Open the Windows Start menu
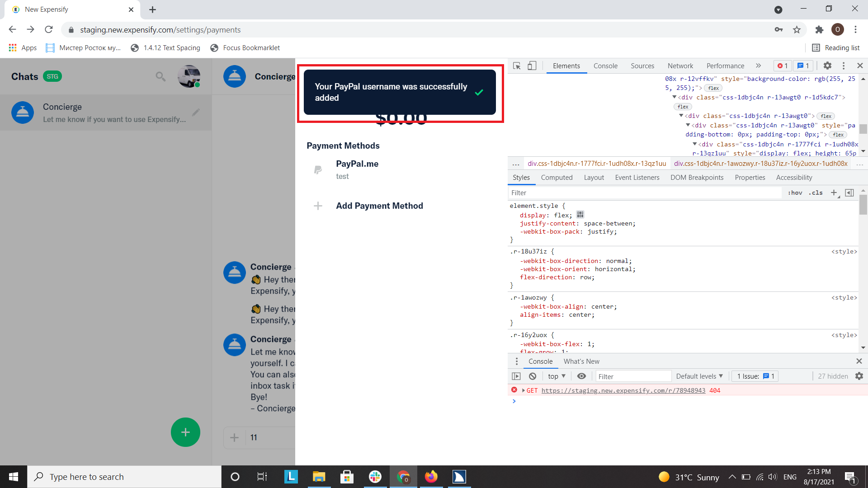Image resolution: width=868 pixels, height=488 pixels. (14, 477)
